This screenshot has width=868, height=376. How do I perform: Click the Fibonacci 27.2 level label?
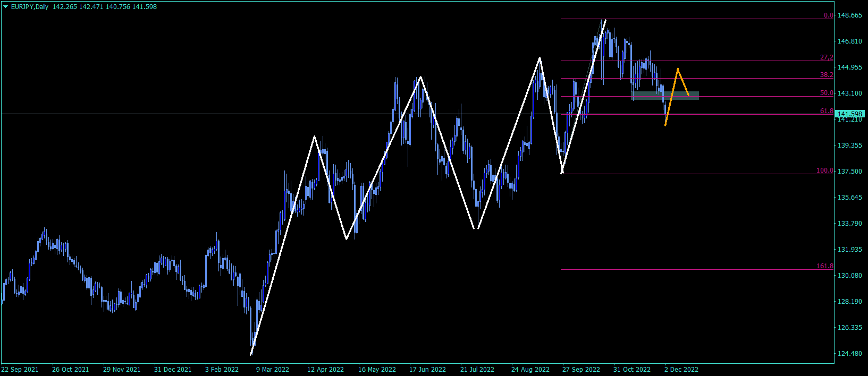(x=827, y=57)
